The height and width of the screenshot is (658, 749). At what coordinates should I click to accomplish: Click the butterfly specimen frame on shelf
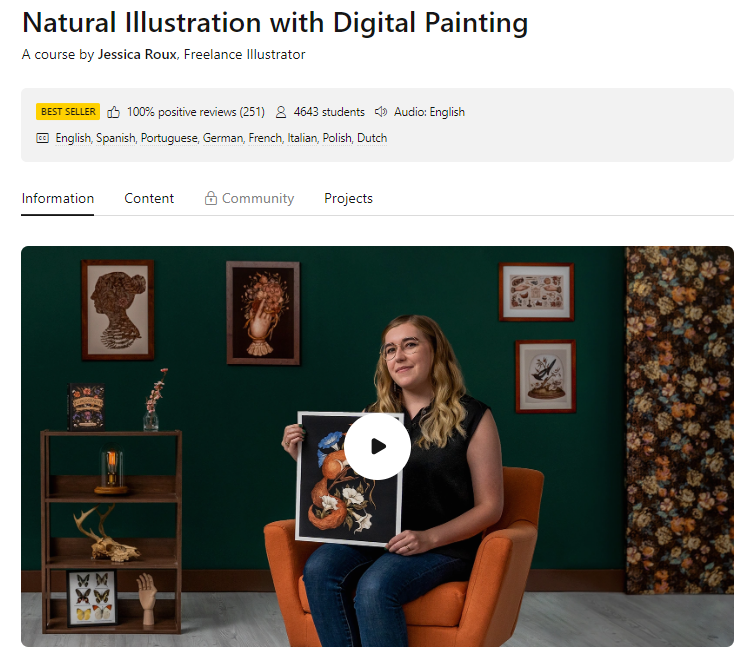92,597
